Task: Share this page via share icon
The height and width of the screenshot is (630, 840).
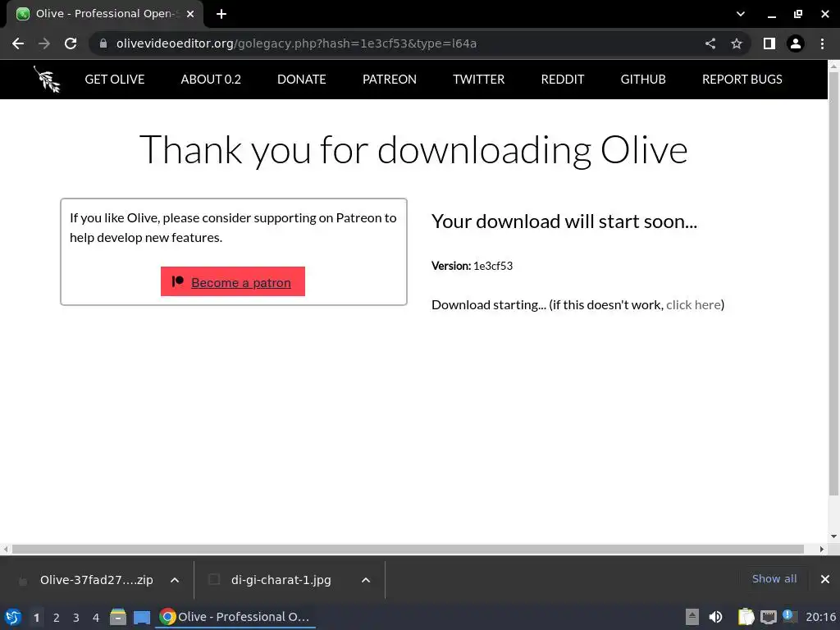Action: click(710, 43)
